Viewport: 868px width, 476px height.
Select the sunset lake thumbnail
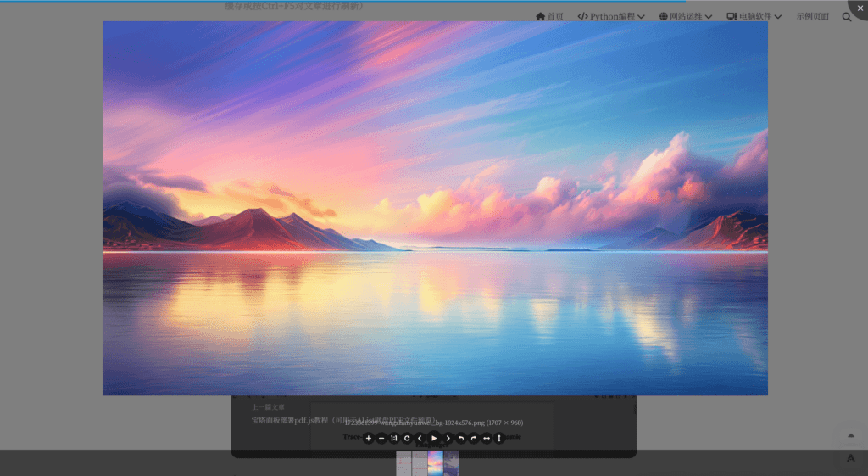tap(435, 463)
